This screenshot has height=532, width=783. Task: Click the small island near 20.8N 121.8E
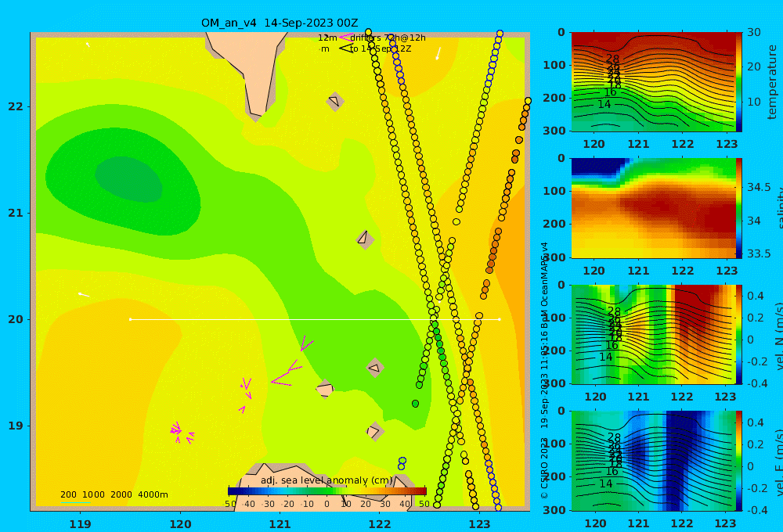coord(365,239)
